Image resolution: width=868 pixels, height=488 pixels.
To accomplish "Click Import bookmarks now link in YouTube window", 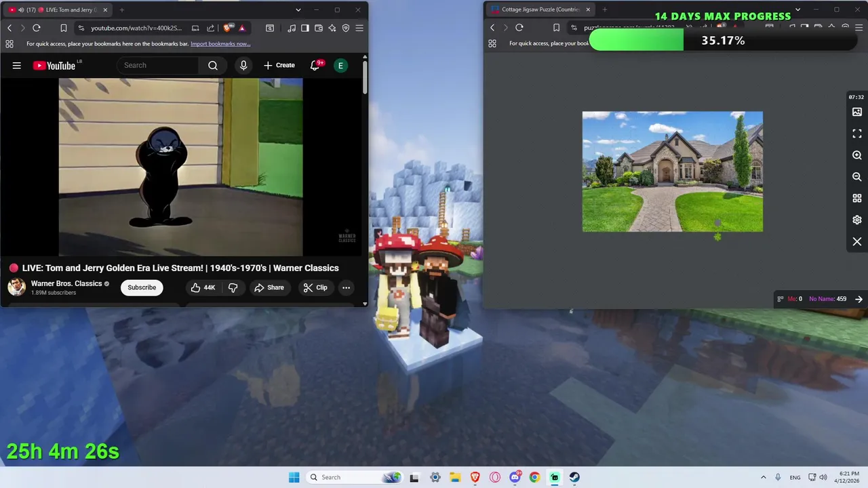I will [x=220, y=43].
